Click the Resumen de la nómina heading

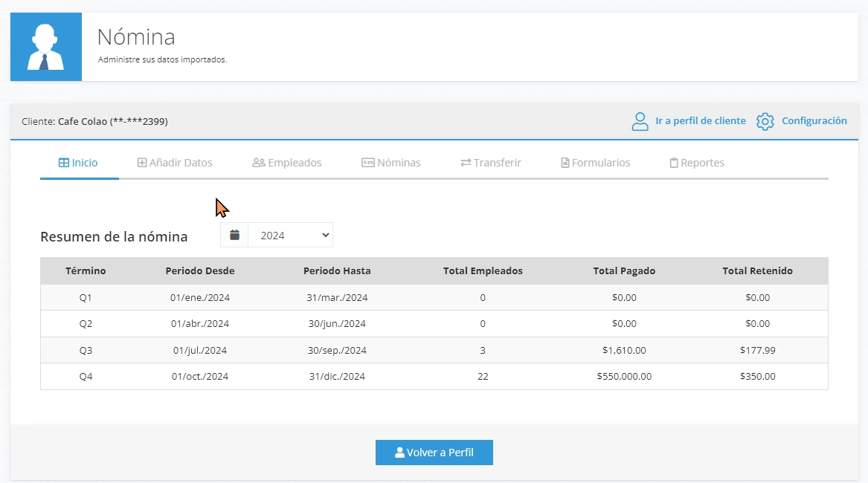coord(114,236)
